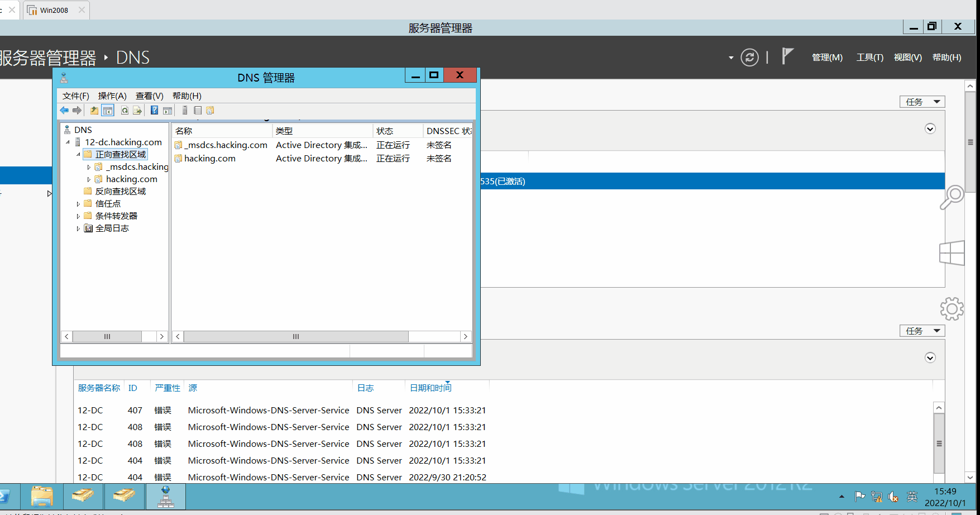Viewport: 980px width, 515px height.
Task: Open the lower 任务 dropdown above the events list
Action: pyautogui.click(x=922, y=331)
